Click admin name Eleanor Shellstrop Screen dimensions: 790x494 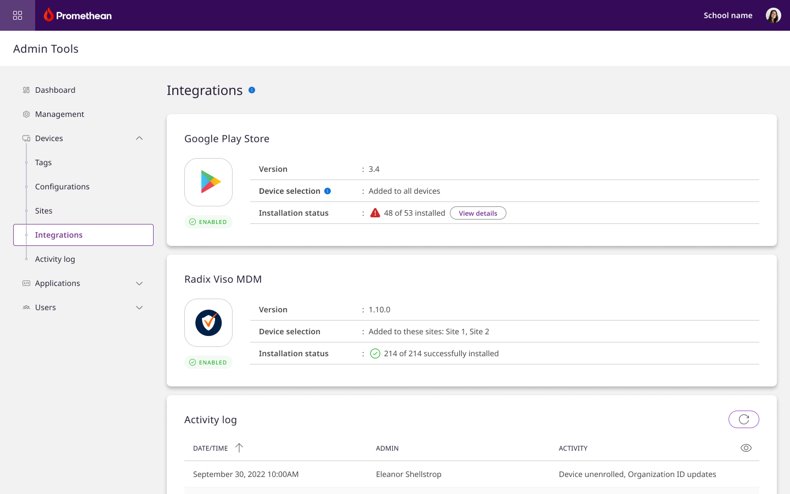[409, 474]
